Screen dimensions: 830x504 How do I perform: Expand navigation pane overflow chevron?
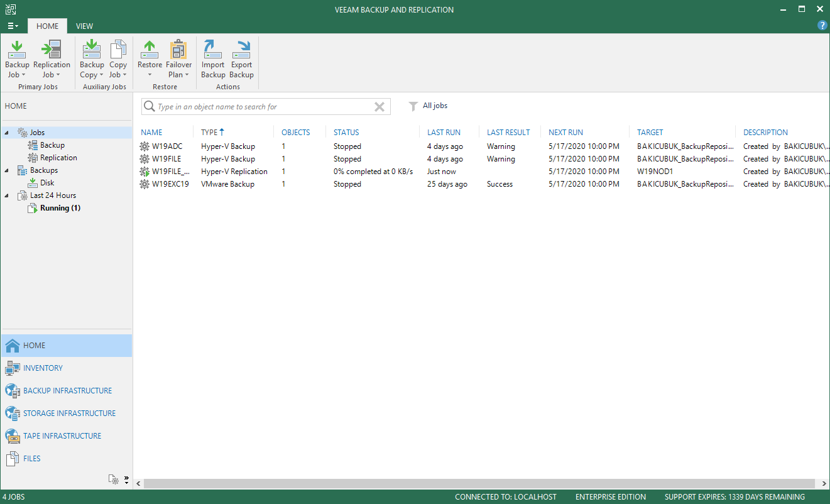[126, 479]
